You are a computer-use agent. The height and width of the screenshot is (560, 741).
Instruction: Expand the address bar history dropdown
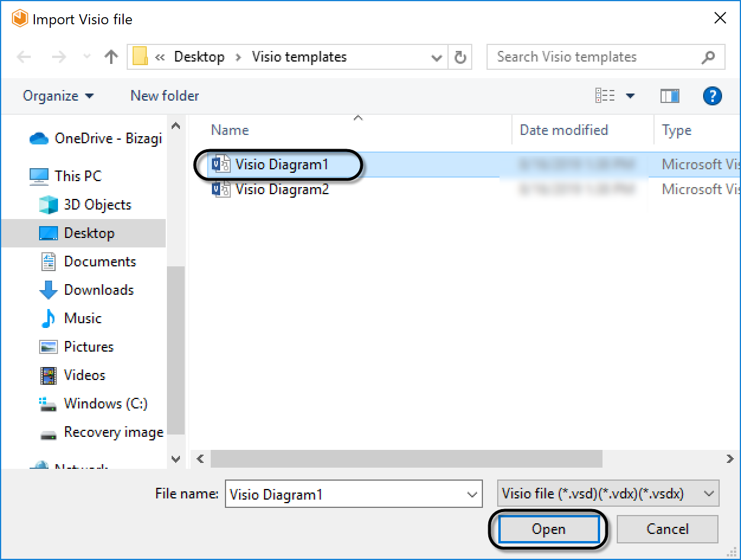coord(437,57)
